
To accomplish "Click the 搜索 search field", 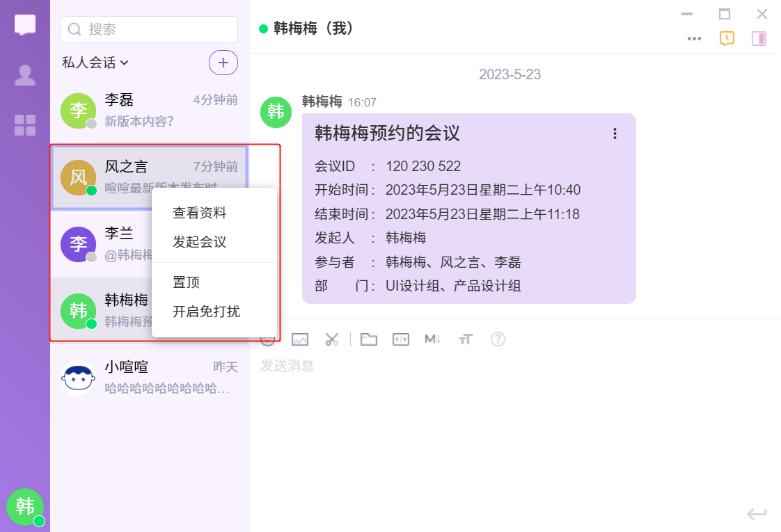I will click(x=150, y=29).
